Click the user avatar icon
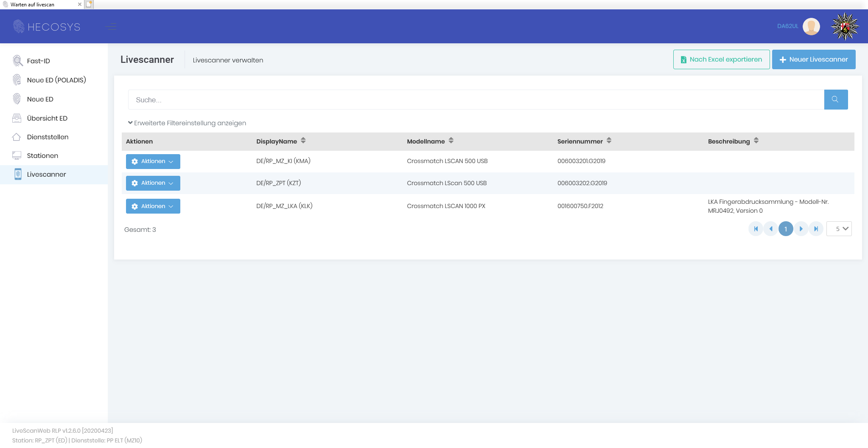The image size is (868, 448). tap(811, 26)
